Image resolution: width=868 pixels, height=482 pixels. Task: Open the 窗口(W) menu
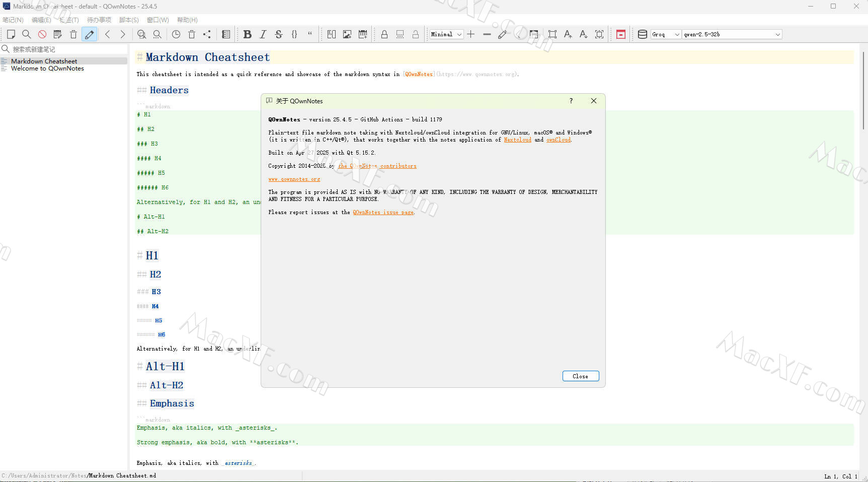[x=158, y=20]
